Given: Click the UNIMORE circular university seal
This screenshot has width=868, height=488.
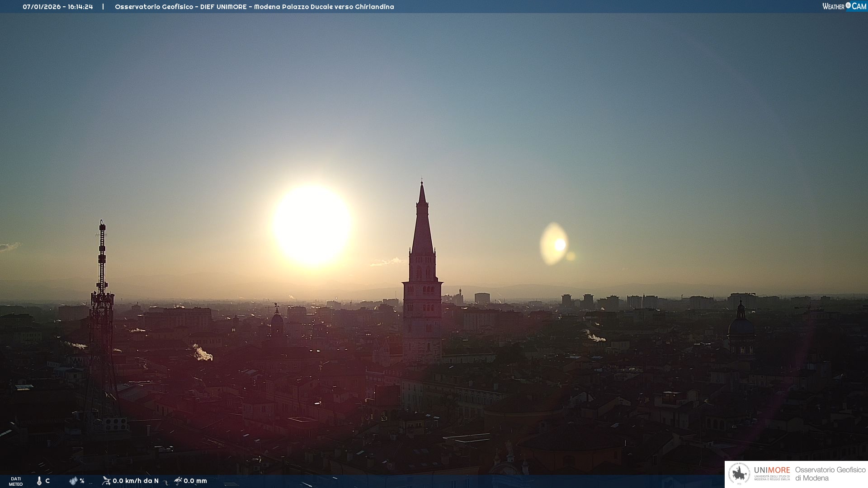Looking at the screenshot, I should 739,474.
